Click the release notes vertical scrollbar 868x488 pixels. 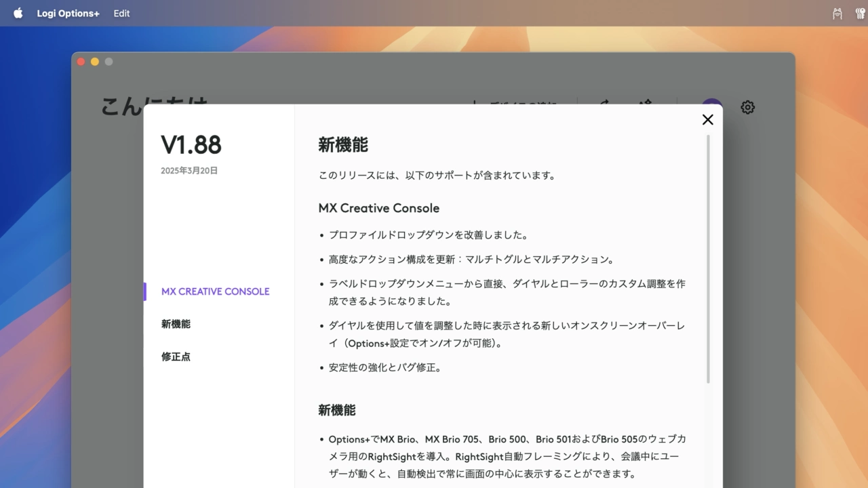(708, 258)
